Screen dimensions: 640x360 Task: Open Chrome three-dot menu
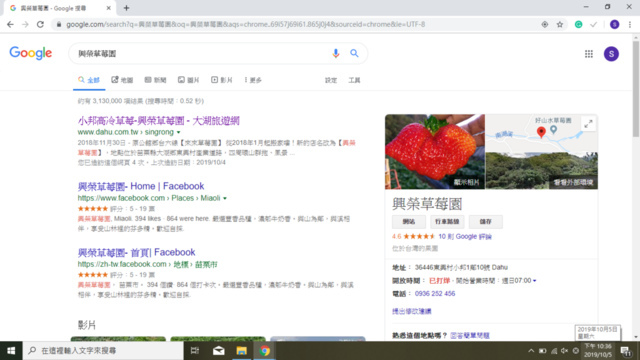[630, 24]
